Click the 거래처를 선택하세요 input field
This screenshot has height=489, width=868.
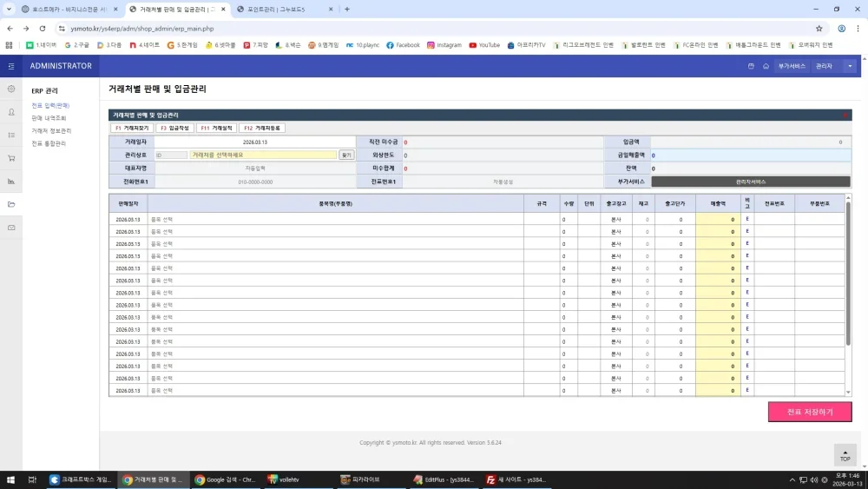click(x=263, y=155)
